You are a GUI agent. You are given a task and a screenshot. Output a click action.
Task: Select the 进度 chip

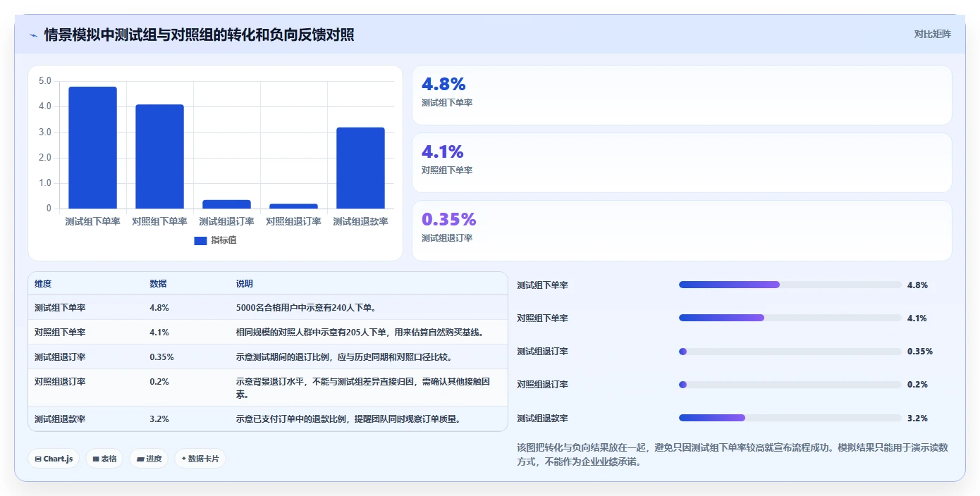pos(149,459)
